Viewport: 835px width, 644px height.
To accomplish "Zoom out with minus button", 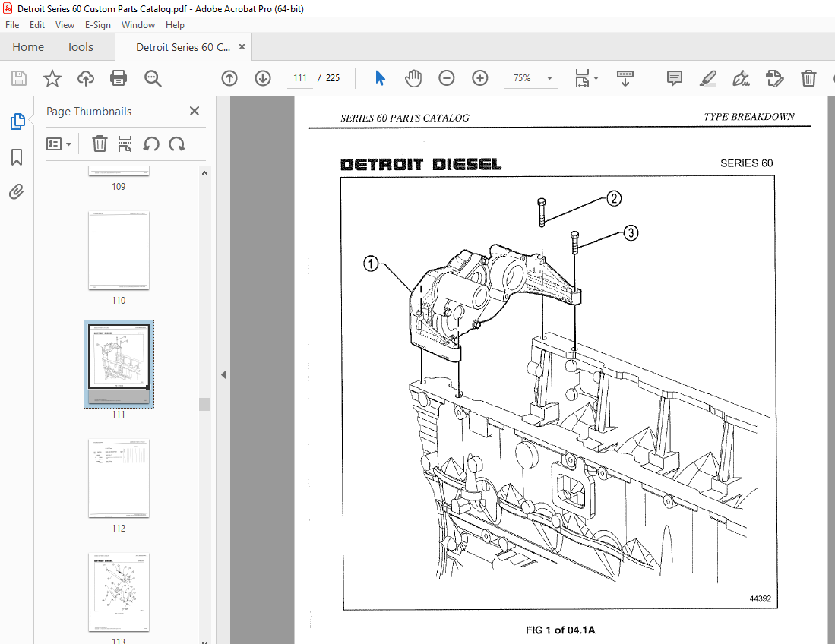I will click(x=446, y=78).
